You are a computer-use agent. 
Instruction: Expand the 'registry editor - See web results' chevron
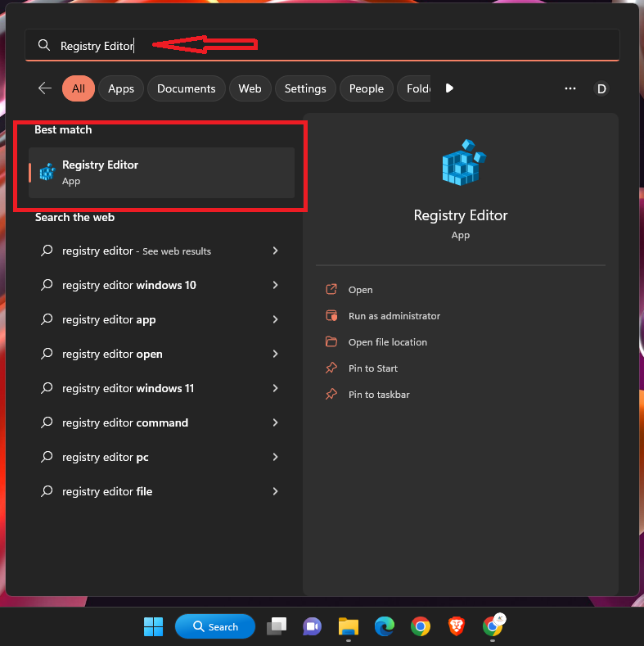276,251
